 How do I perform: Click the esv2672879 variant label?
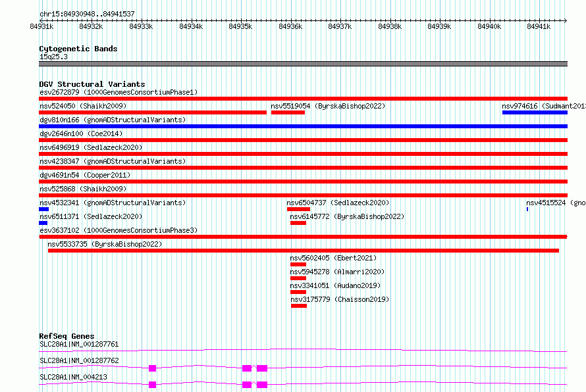119,92
